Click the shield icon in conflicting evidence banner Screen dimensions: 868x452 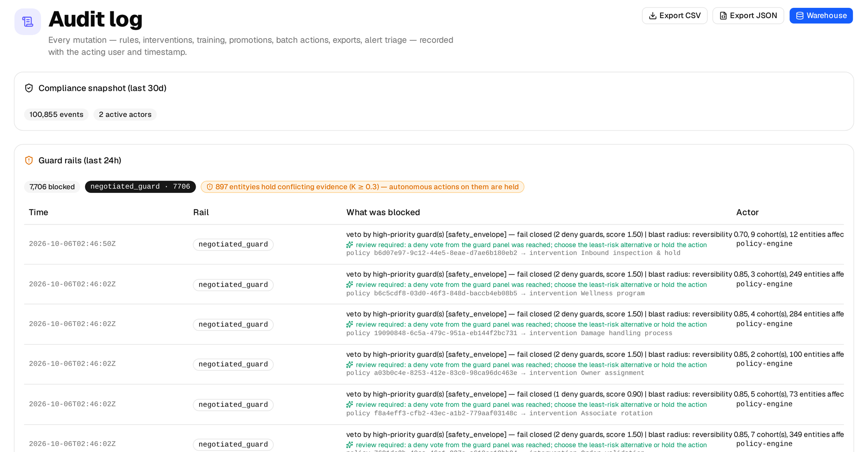coord(210,187)
